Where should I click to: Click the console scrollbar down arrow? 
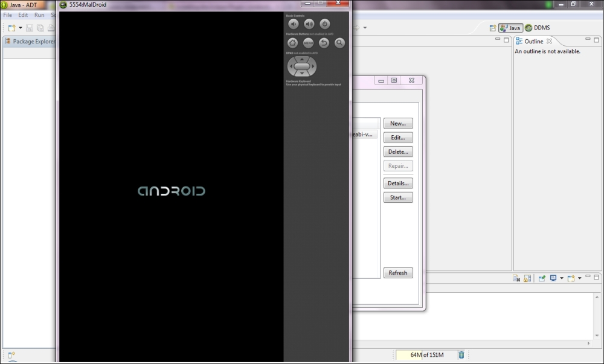coord(597,336)
